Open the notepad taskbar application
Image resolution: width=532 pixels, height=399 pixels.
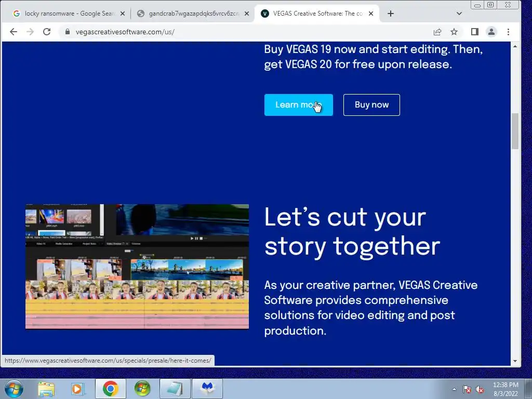click(x=175, y=389)
